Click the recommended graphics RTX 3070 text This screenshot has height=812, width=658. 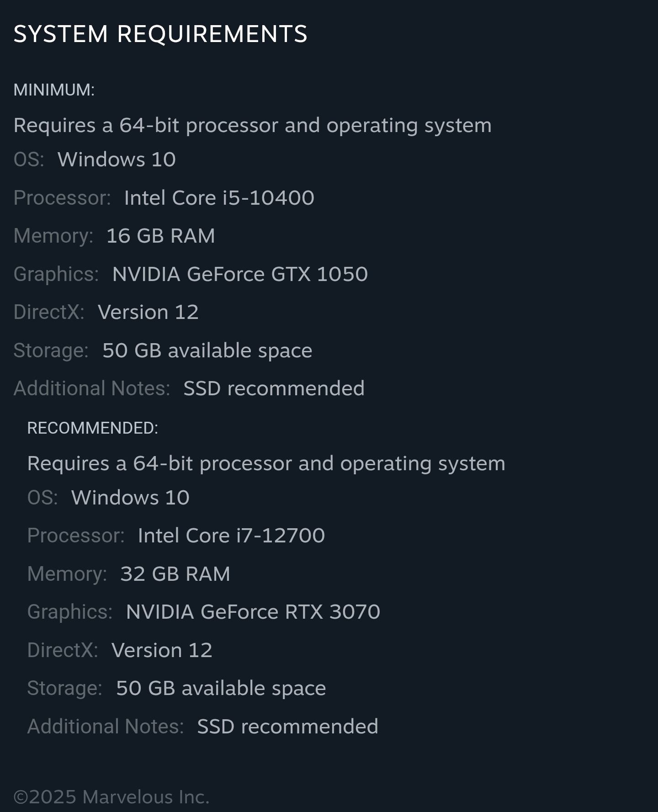point(253,612)
